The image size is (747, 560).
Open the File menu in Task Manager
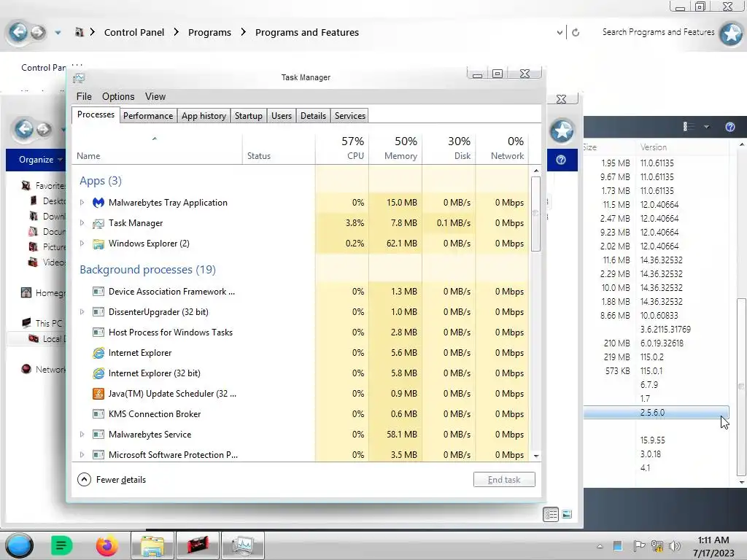tap(84, 97)
